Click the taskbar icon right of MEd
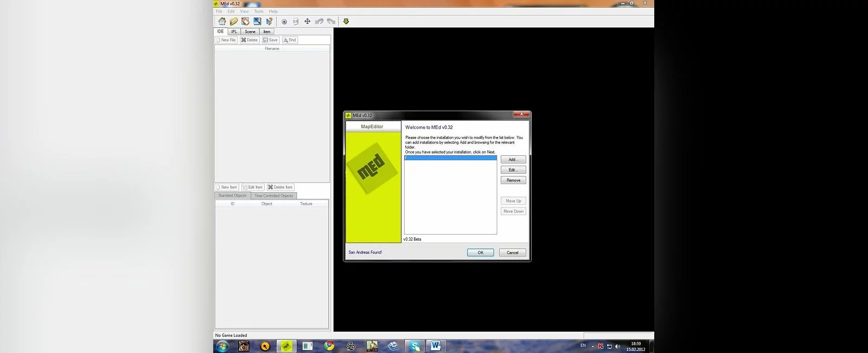 point(308,346)
